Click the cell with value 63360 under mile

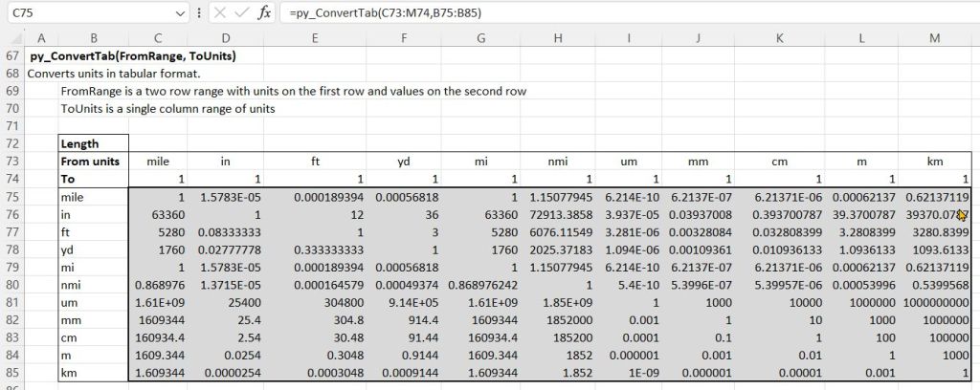coord(157,213)
